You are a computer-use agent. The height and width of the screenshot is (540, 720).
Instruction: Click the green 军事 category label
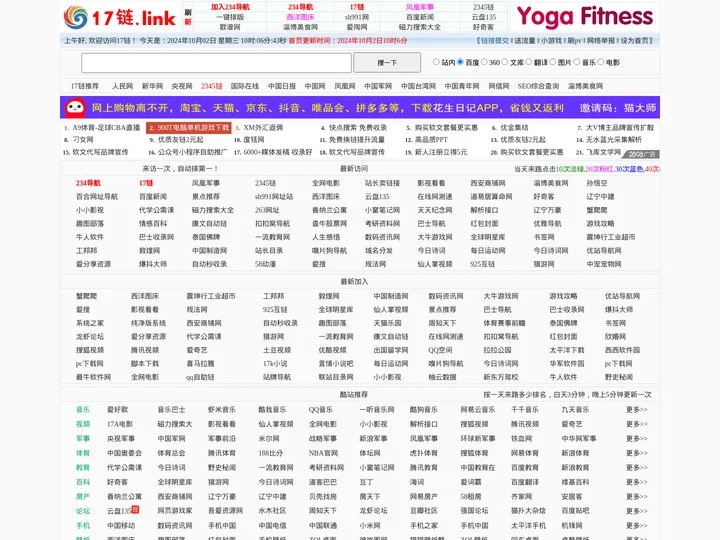(83, 439)
